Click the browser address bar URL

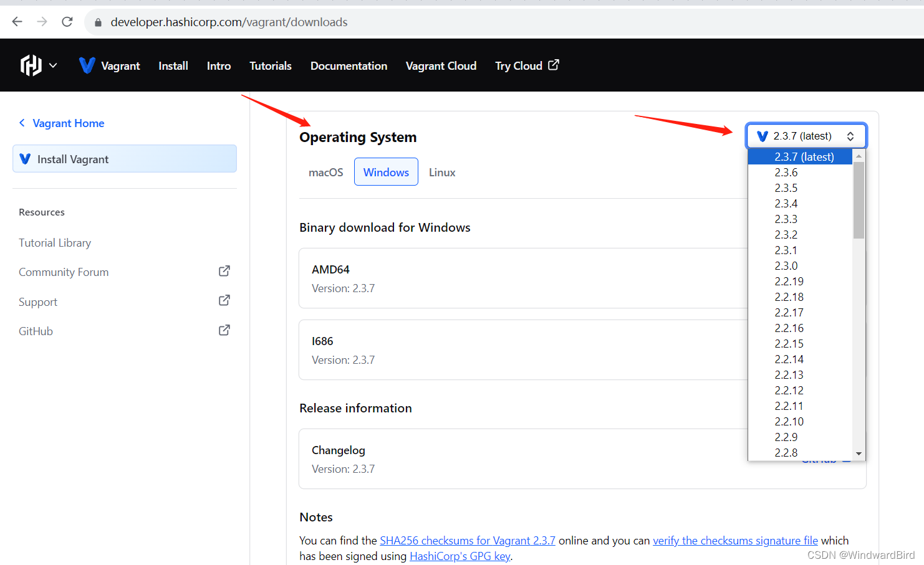(229, 22)
